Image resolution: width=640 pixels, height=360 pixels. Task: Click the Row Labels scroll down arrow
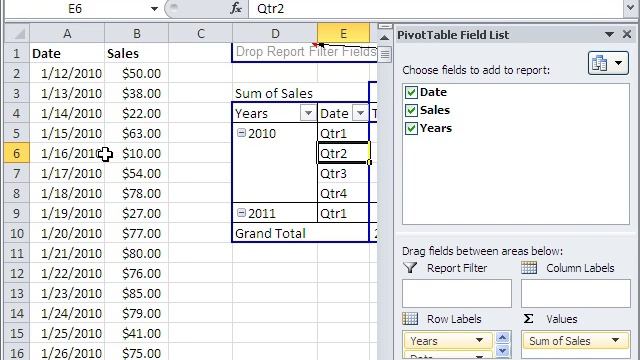502,351
